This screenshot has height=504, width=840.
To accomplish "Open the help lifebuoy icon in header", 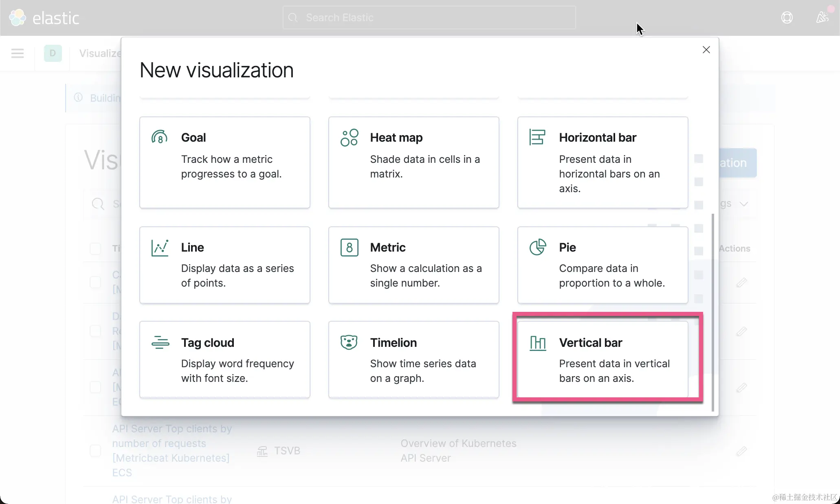I will [787, 18].
